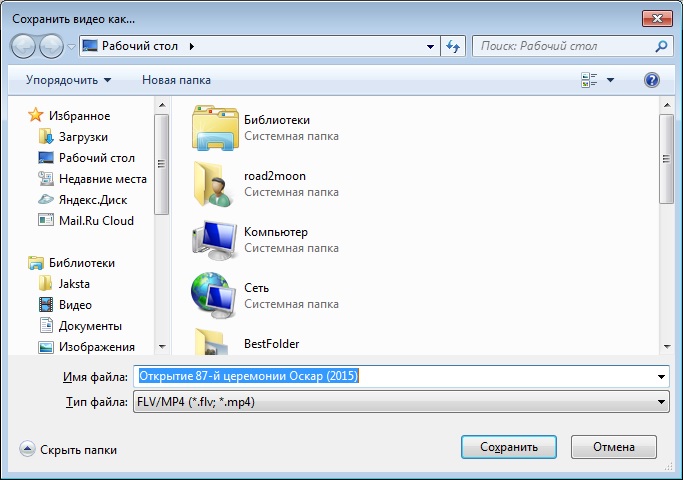Open the Имя файла history dropdown arrow
This screenshot has width=683, height=480.
coord(662,377)
